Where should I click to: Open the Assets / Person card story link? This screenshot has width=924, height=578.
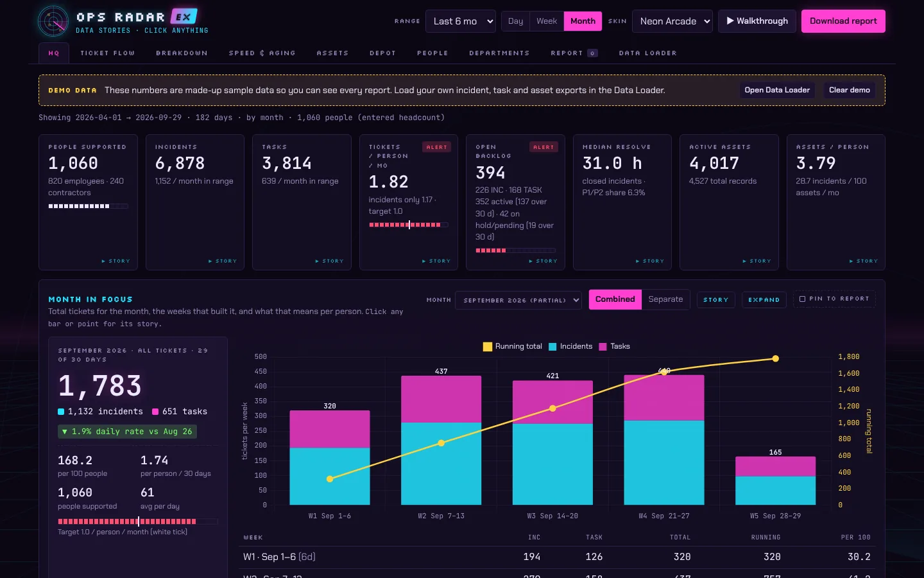(864, 261)
